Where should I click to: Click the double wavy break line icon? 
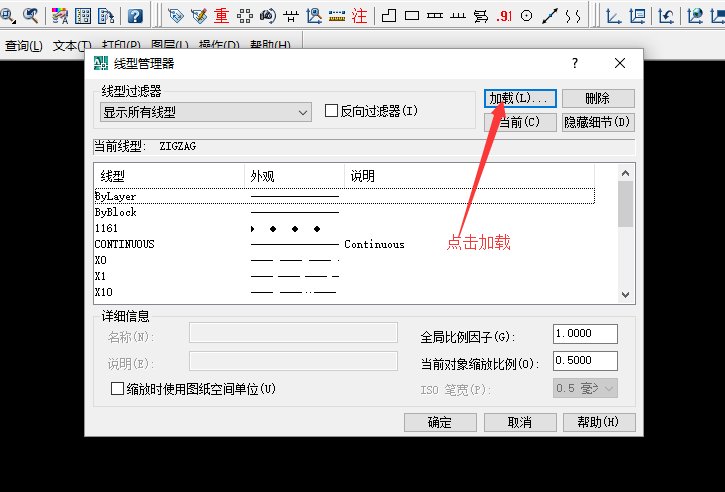[x=573, y=17]
